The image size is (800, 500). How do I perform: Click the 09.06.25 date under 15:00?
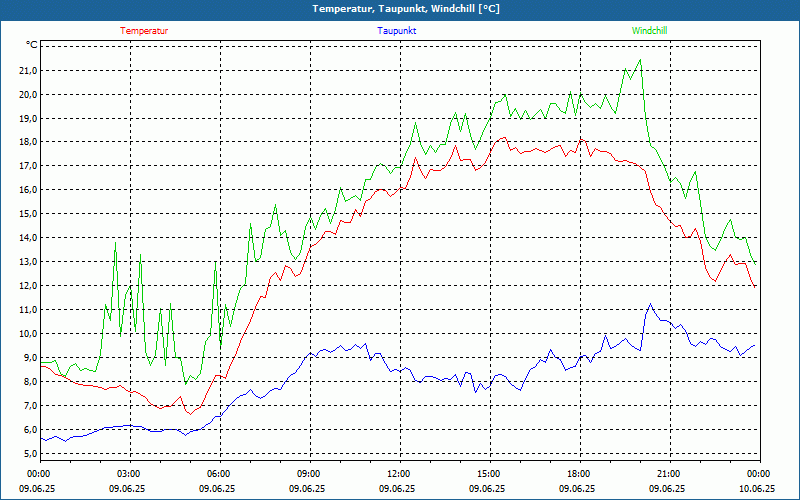point(488,488)
